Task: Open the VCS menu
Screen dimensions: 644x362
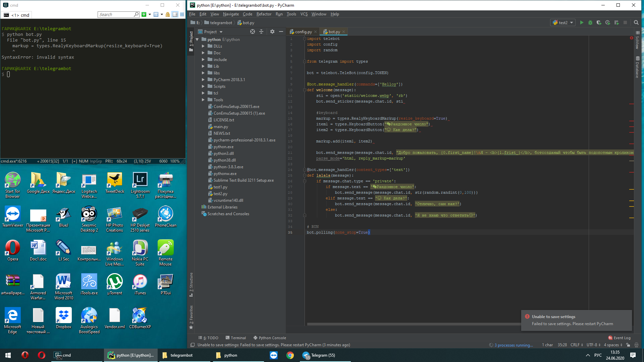Action: pyautogui.click(x=304, y=14)
